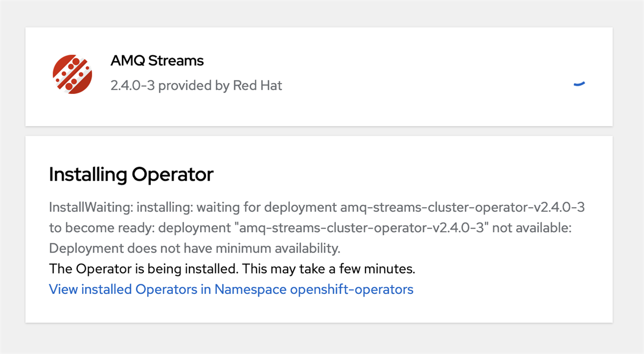Click the Installing Operator heading
The width and height of the screenshot is (644, 354).
tap(131, 174)
